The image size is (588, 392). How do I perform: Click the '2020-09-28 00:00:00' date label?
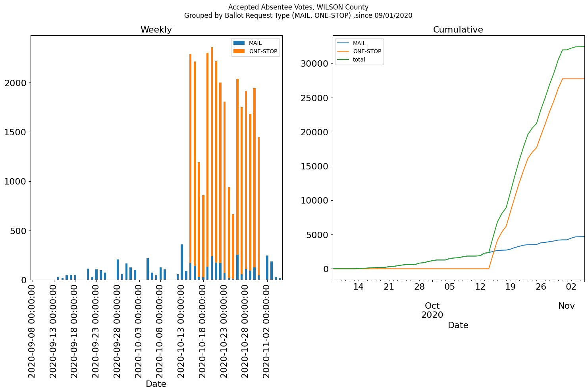coord(118,330)
